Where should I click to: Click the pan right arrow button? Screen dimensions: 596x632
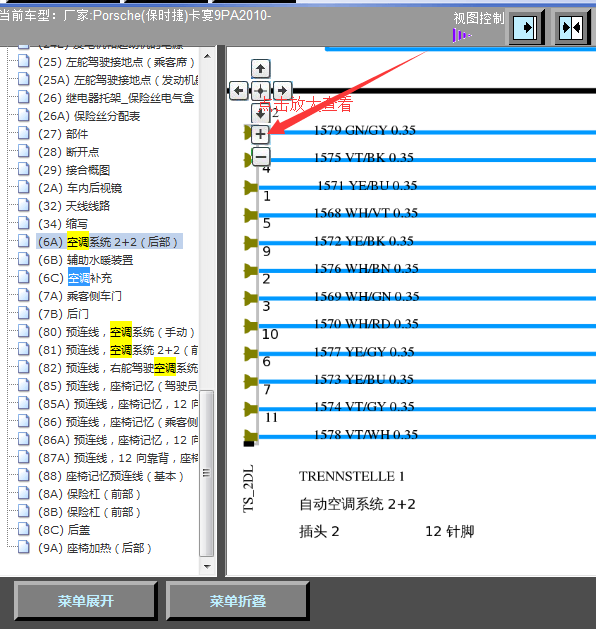click(282, 91)
